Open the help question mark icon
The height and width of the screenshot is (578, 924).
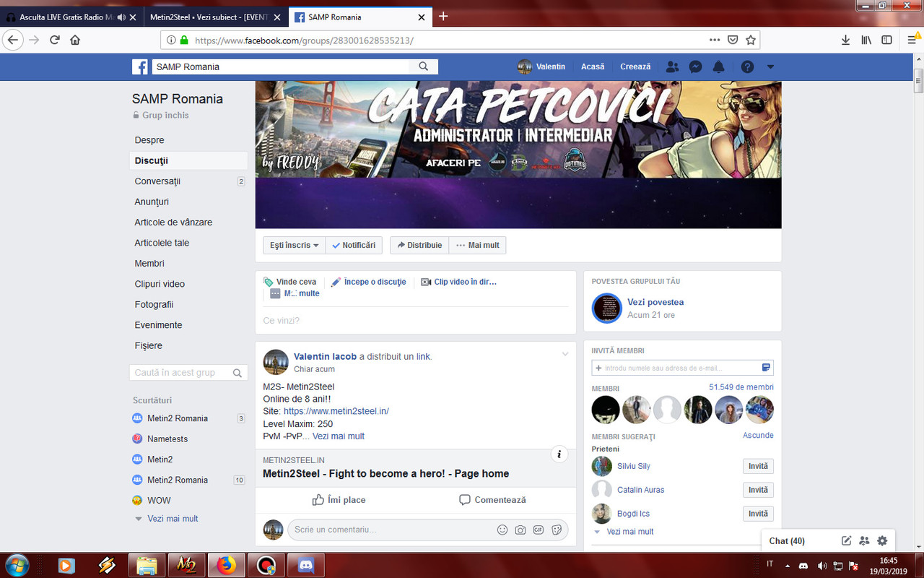point(746,66)
